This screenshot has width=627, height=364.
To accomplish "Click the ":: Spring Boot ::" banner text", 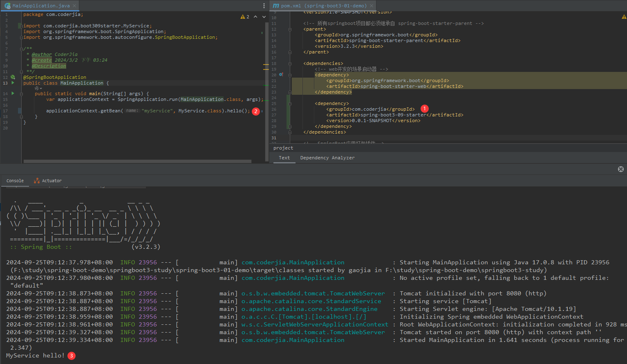I will click(41, 247).
